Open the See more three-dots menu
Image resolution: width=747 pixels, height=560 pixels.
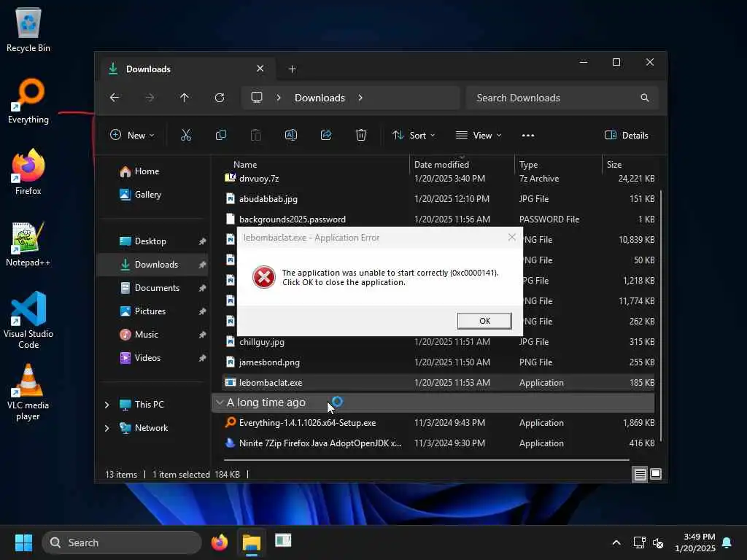tap(528, 135)
